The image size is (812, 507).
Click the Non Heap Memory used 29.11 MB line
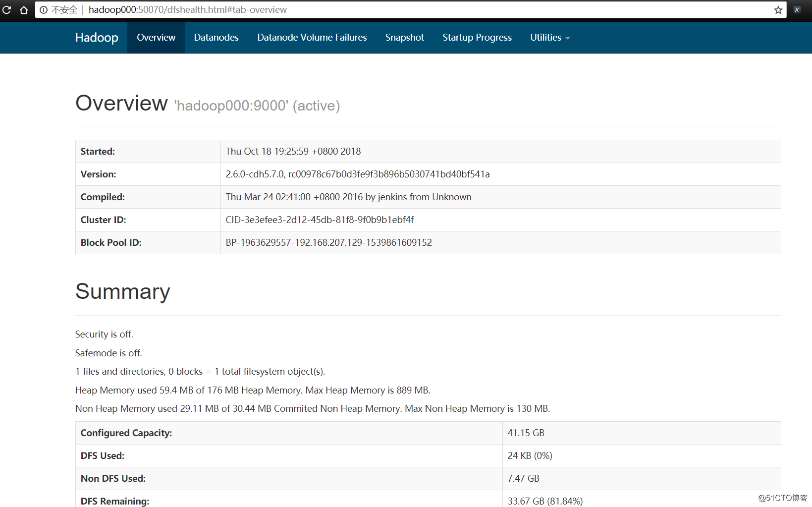tap(313, 409)
